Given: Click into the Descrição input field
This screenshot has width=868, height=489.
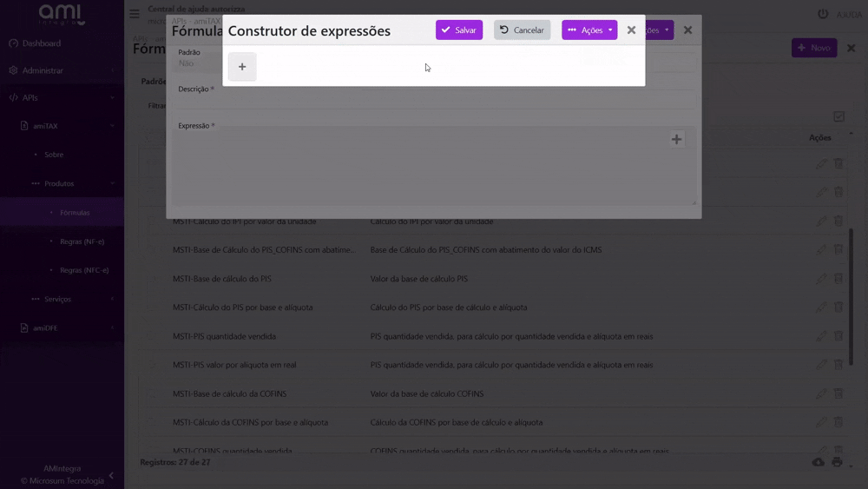Looking at the screenshot, I should 434,101.
